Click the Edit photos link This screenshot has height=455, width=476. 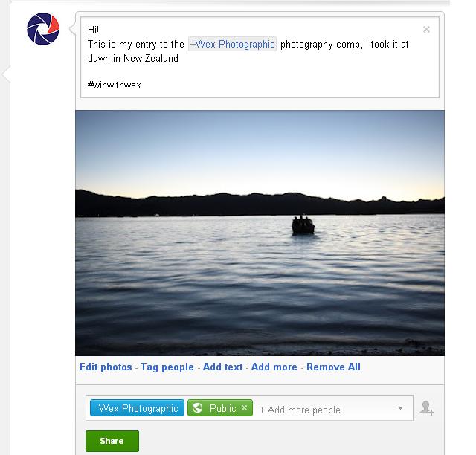click(106, 367)
